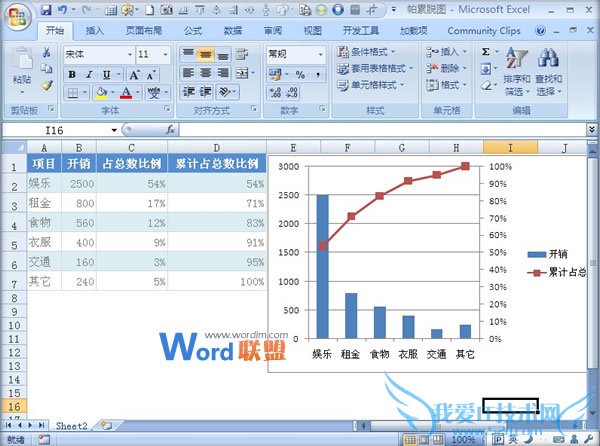Align text right

click(x=223, y=73)
